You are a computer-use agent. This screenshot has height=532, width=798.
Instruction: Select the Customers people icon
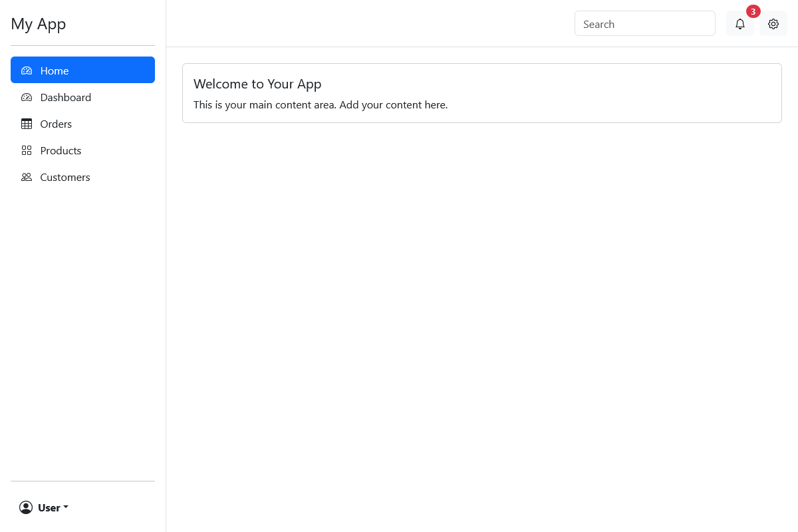point(27,177)
